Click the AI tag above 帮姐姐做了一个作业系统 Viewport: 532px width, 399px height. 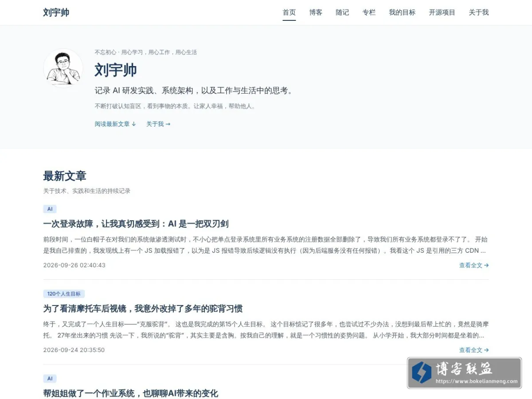(x=50, y=379)
